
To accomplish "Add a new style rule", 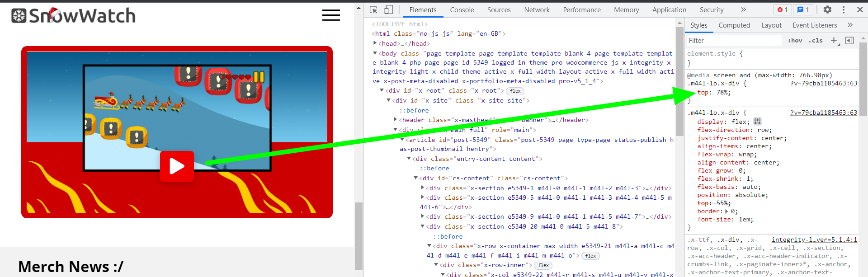I will 834,41.
